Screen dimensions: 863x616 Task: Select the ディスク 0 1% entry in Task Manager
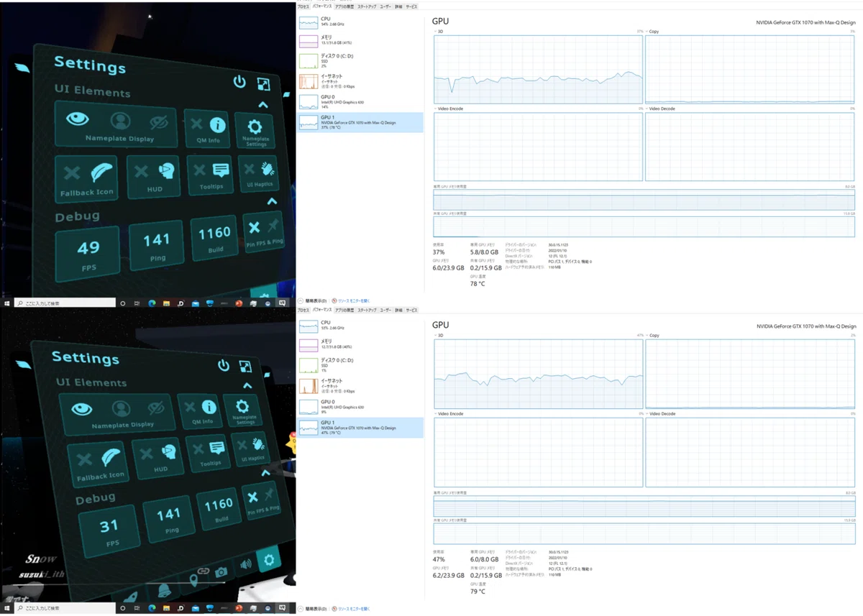click(360, 366)
